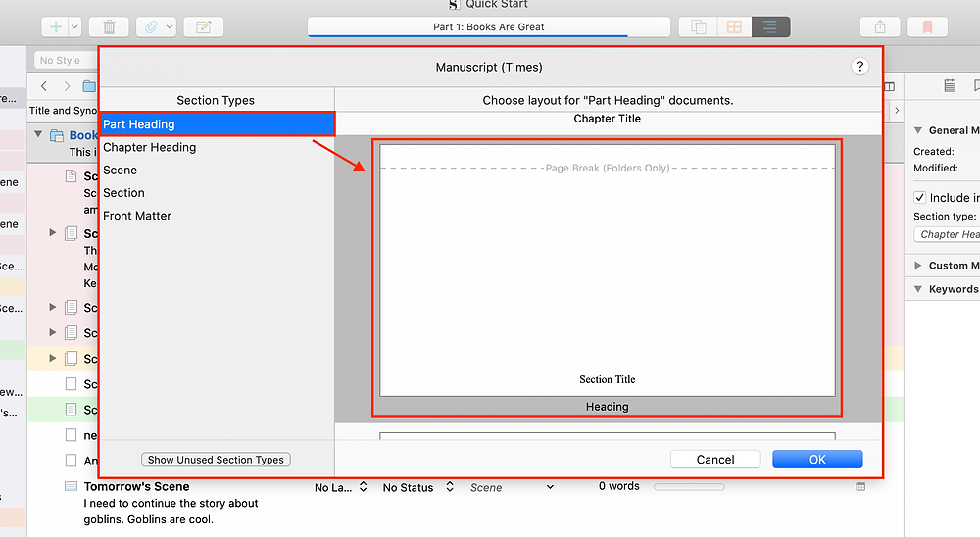
Task: Open the inspector Notes clipboard icon
Action: [x=950, y=85]
